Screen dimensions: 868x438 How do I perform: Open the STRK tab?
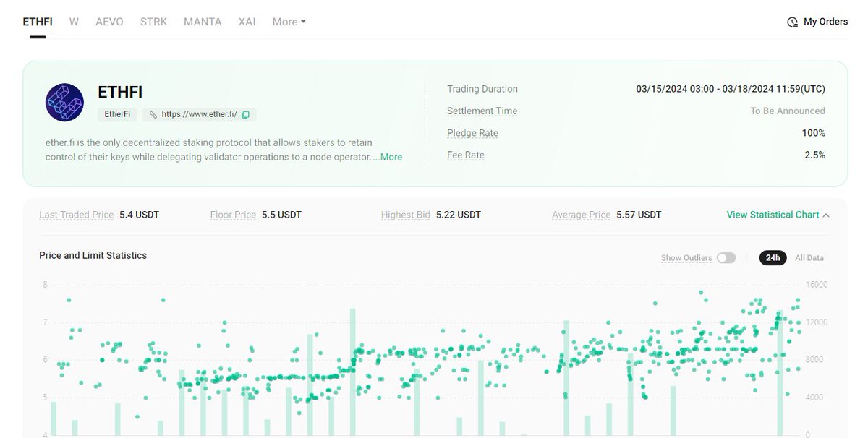coord(153,22)
